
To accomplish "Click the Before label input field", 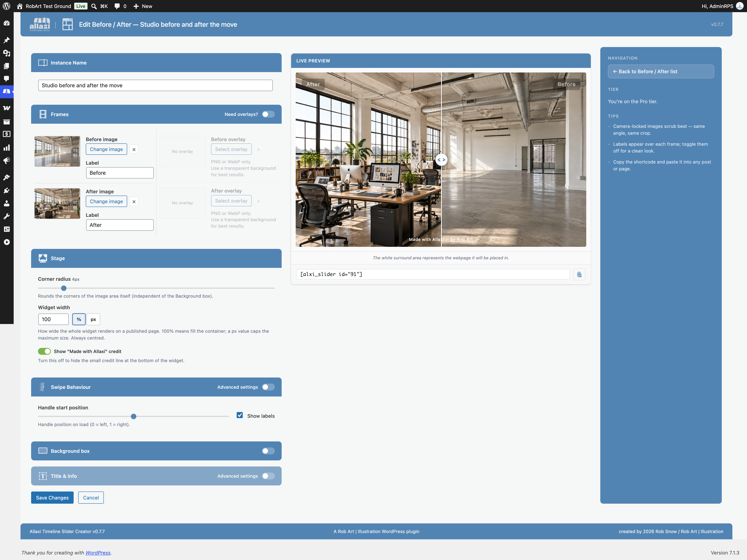I will coord(120,173).
